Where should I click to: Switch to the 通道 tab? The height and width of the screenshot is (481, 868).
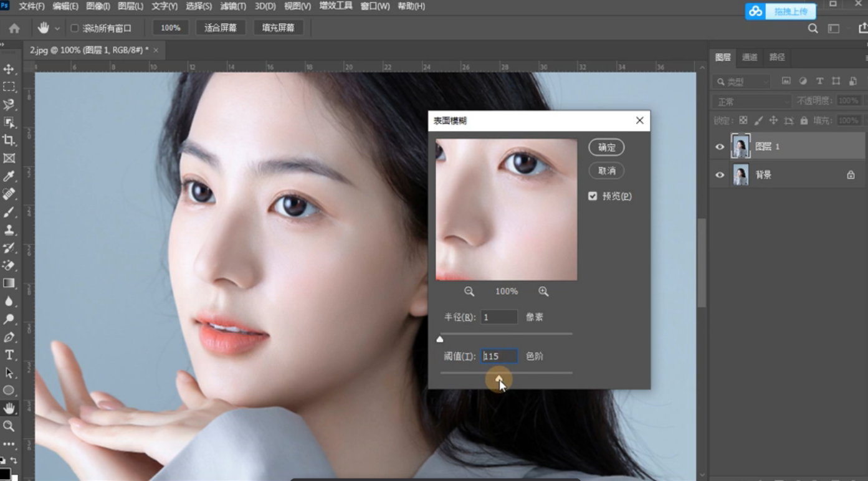click(750, 57)
